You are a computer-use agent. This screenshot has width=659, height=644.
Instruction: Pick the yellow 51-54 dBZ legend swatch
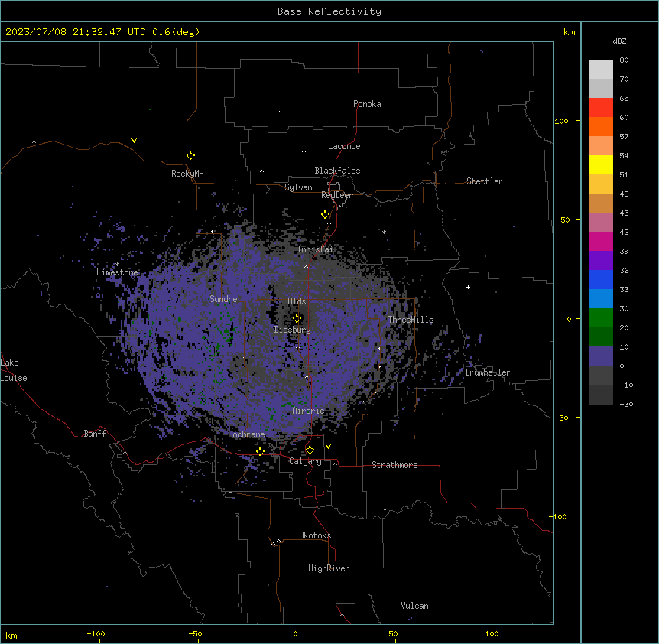pyautogui.click(x=601, y=164)
